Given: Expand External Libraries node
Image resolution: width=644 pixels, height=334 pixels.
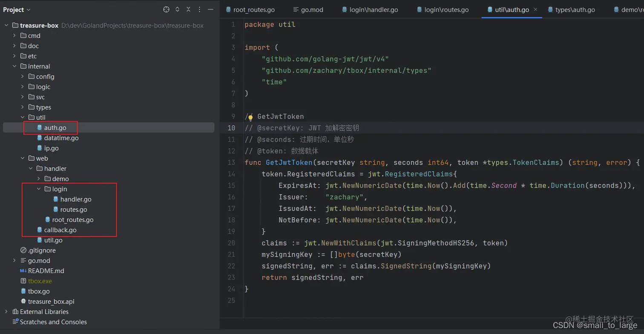Looking at the screenshot, I should [x=6, y=312].
